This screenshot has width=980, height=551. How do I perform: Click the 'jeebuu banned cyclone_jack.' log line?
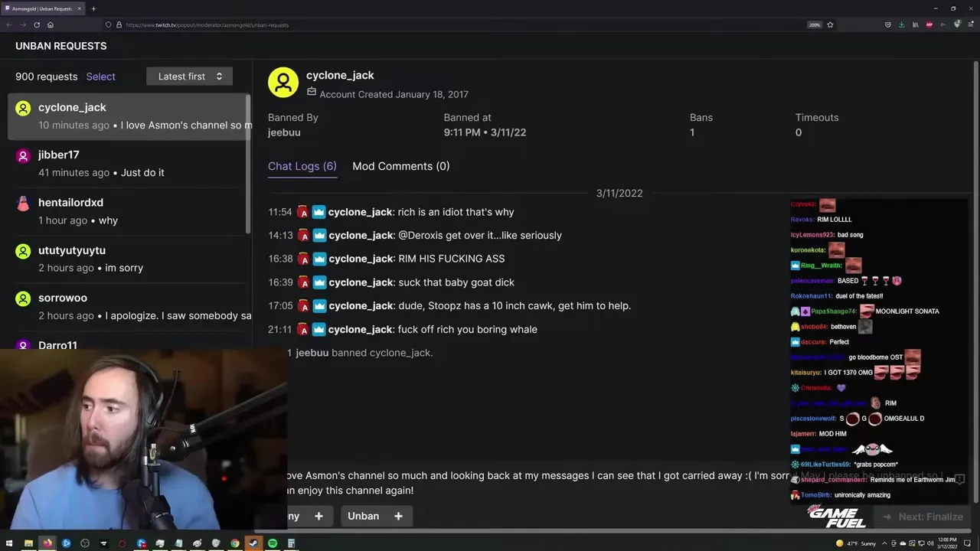tap(364, 353)
